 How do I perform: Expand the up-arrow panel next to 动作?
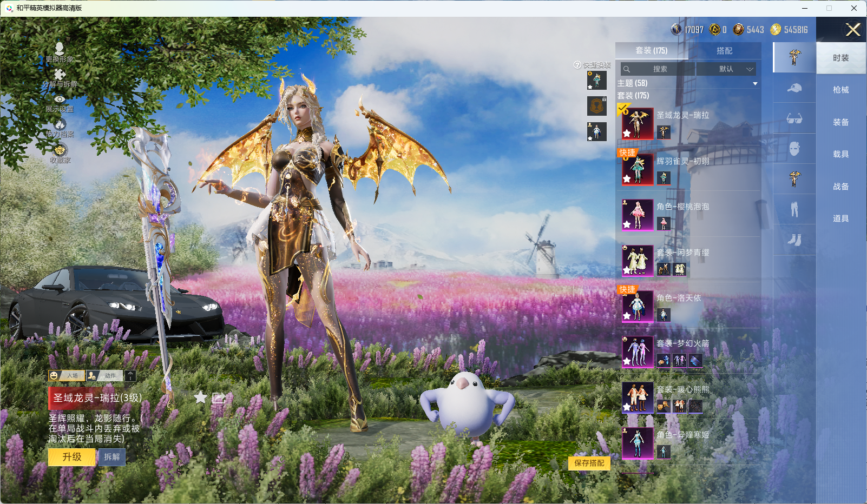[130, 375]
